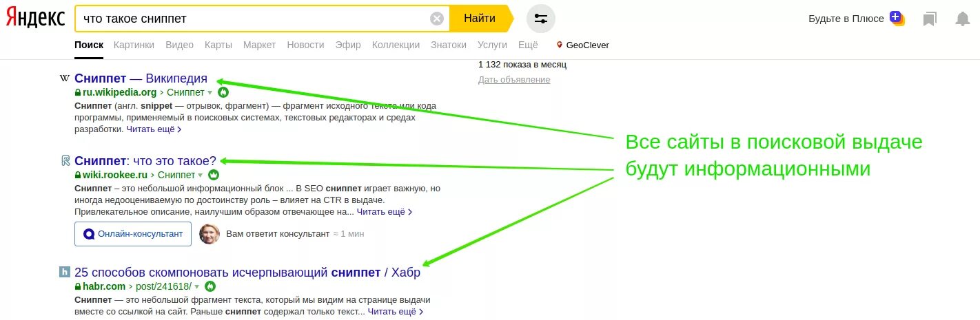Click the GeoClever link

[x=587, y=45]
